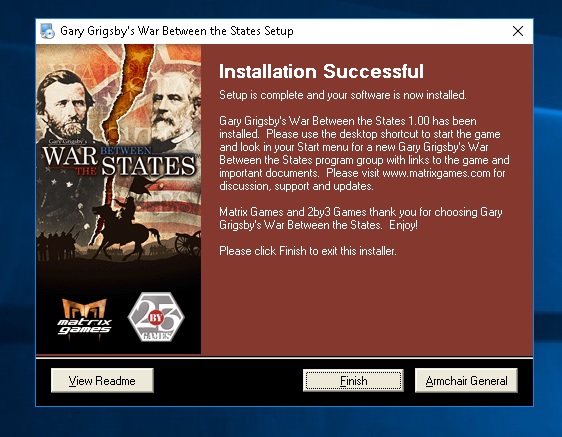This screenshot has width=562, height=437.
Task: Close the setup window with the X
Action: tap(518, 31)
